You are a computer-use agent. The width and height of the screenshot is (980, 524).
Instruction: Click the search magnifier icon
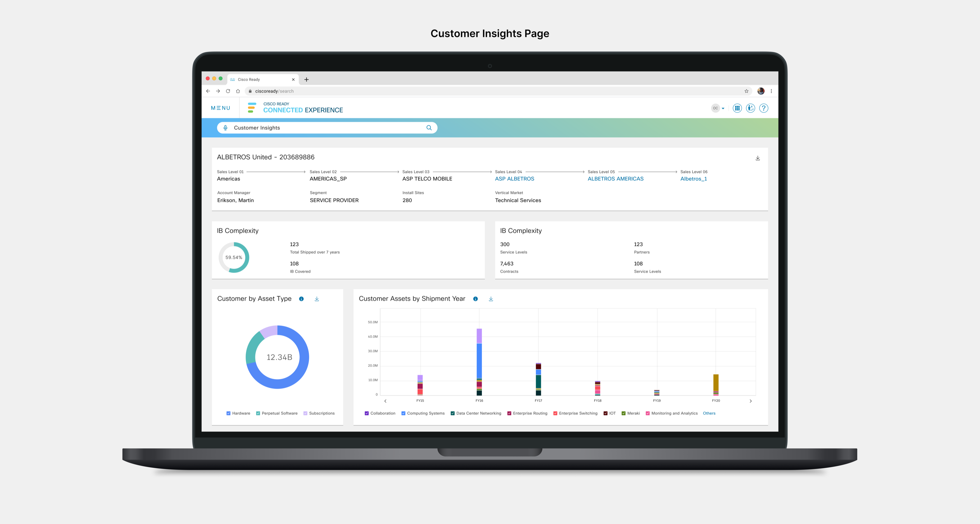(429, 128)
